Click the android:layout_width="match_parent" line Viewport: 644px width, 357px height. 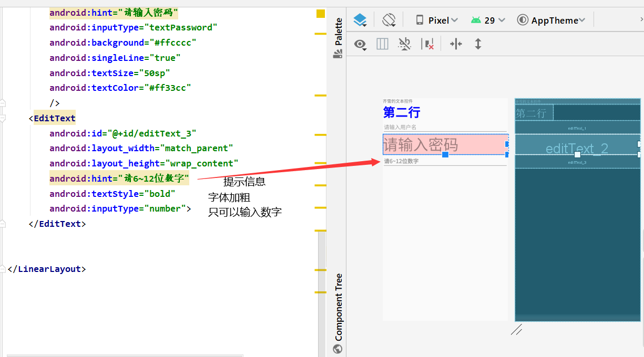tap(141, 148)
